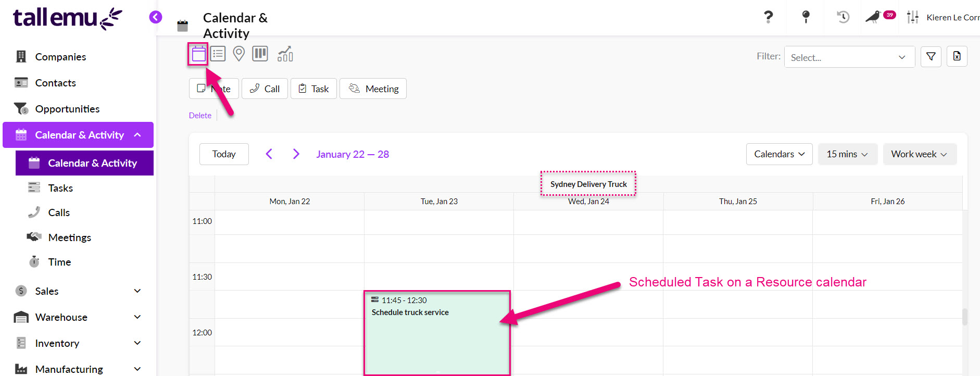Open the kanban board view icon
The height and width of the screenshot is (376, 980).
(260, 54)
